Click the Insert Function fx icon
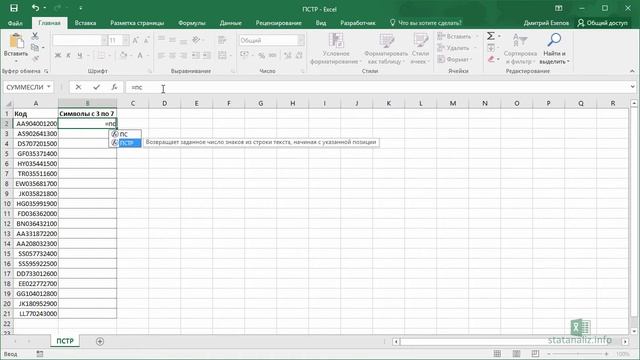Image resolution: width=640 pixels, height=360 pixels. (114, 87)
